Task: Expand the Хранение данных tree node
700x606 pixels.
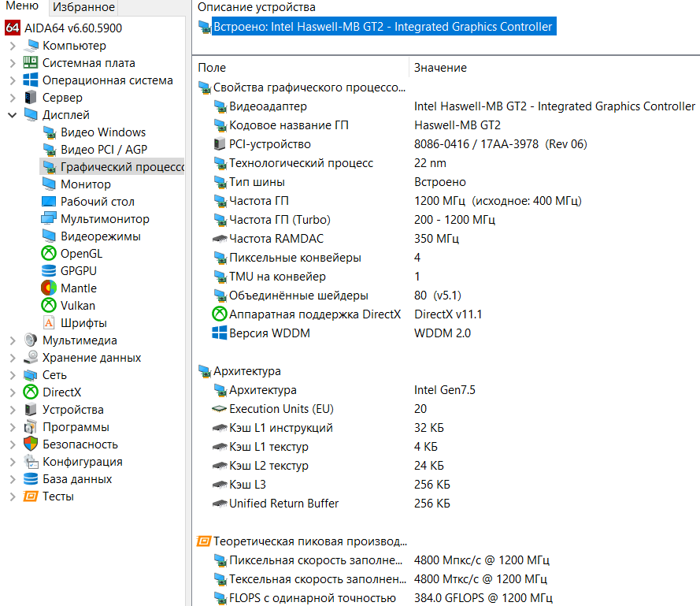Action: point(13,358)
